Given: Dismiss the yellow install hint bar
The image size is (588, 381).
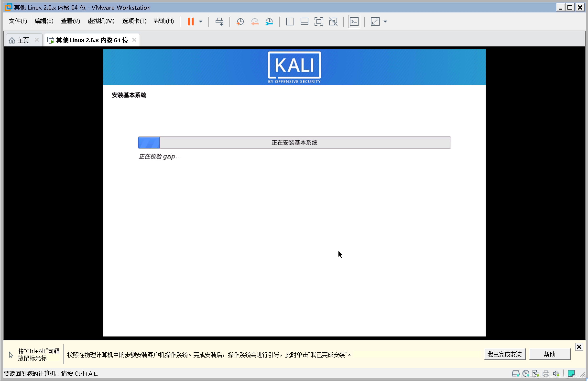Looking at the screenshot, I should (x=579, y=347).
